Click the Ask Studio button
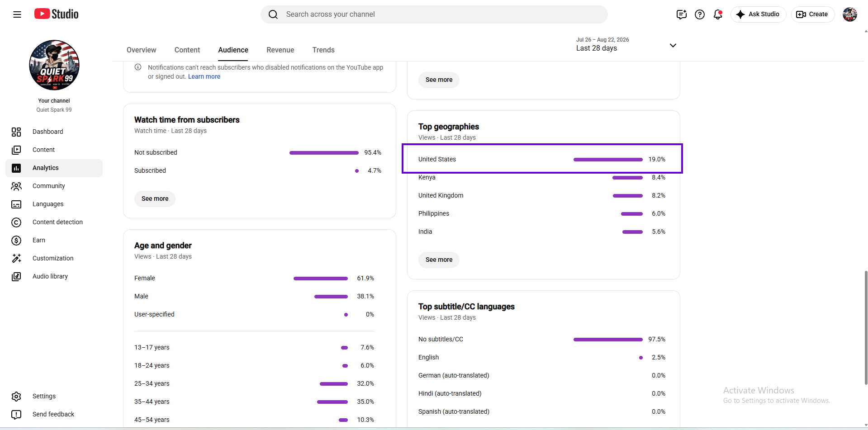The width and height of the screenshot is (868, 430). coord(759,14)
